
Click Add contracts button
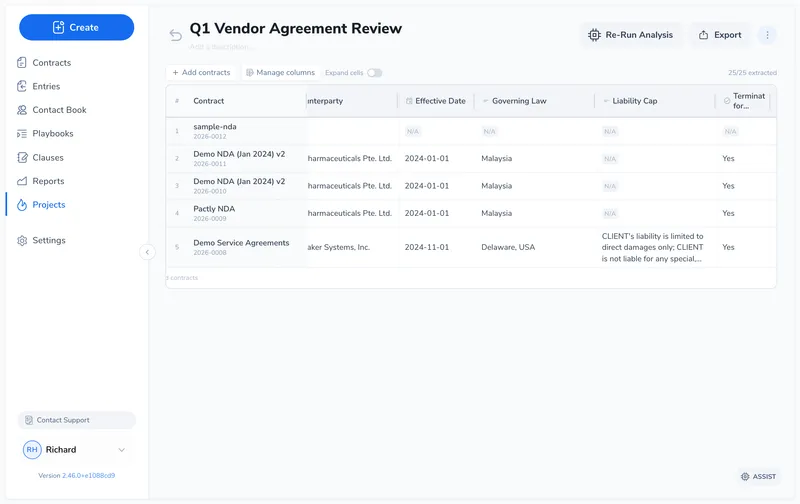point(202,72)
